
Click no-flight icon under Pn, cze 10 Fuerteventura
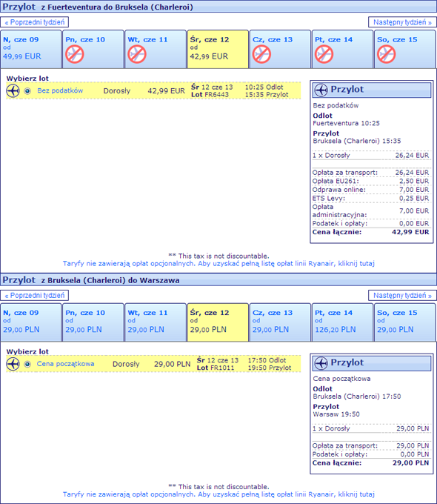[x=75, y=54]
